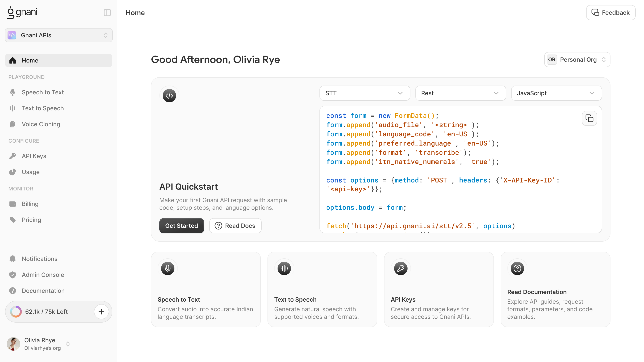The height and width of the screenshot is (362, 644).
Task: Click the Get Started button
Action: [182, 226]
